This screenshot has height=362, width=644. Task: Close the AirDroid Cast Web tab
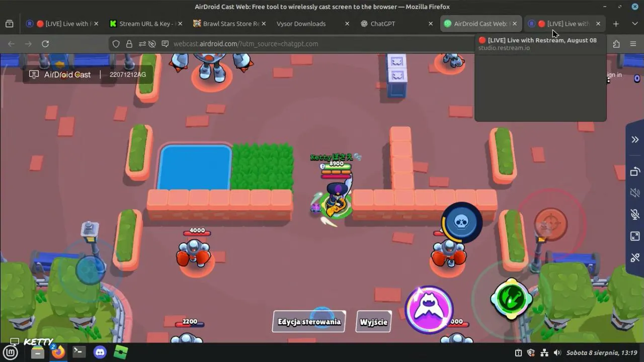coord(514,24)
